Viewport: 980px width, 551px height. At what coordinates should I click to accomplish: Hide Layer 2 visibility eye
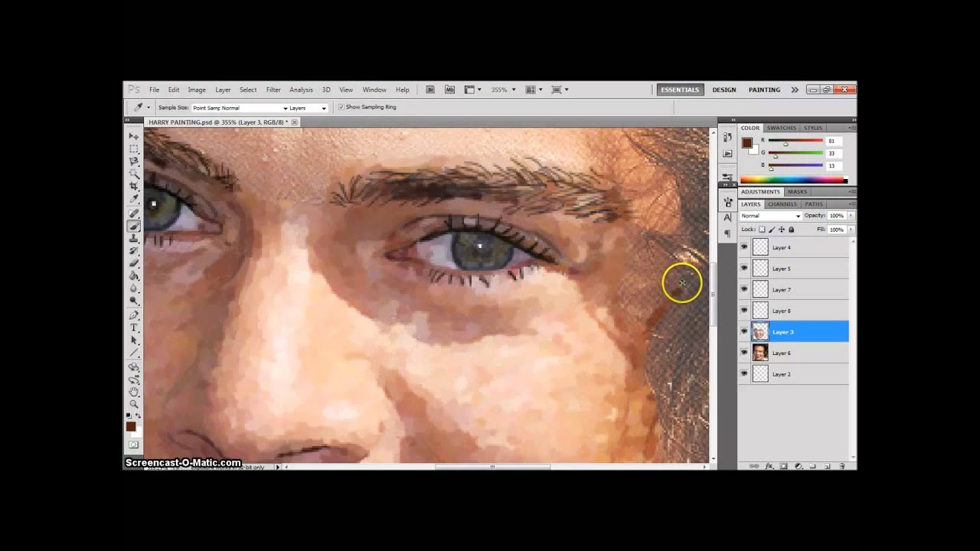point(743,373)
